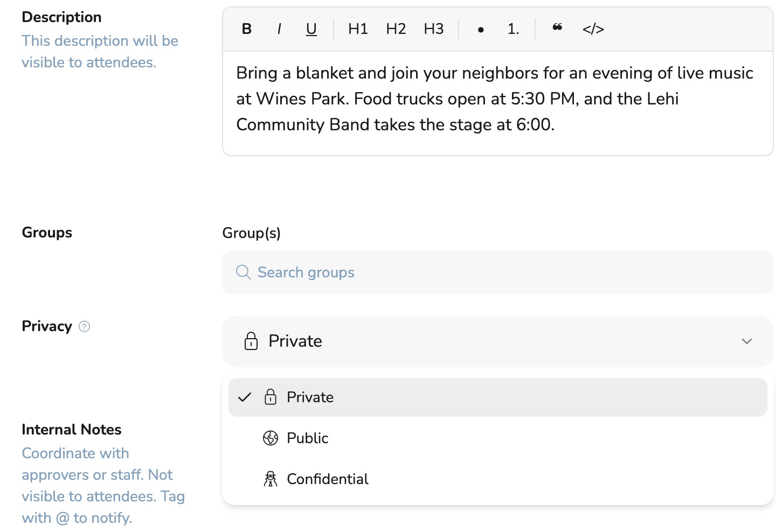The width and height of the screenshot is (776, 532).
Task: Toggle underline formatting in description toolbar
Action: pos(311,29)
